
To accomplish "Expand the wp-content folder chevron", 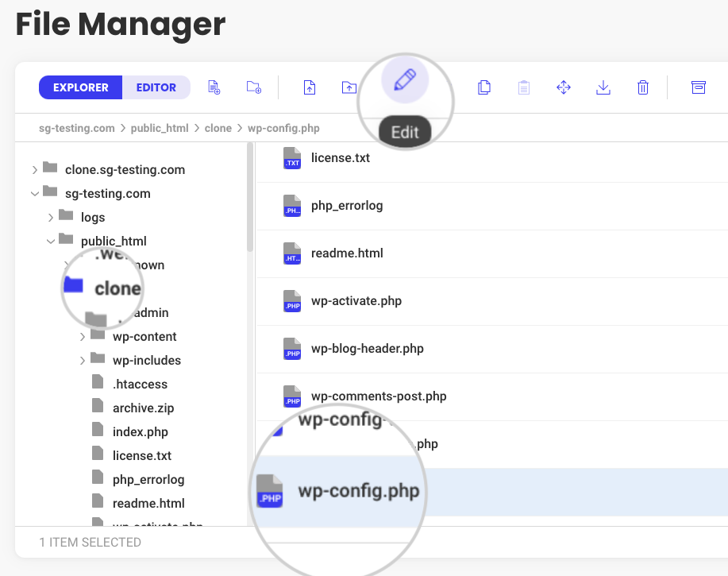I will tap(83, 337).
